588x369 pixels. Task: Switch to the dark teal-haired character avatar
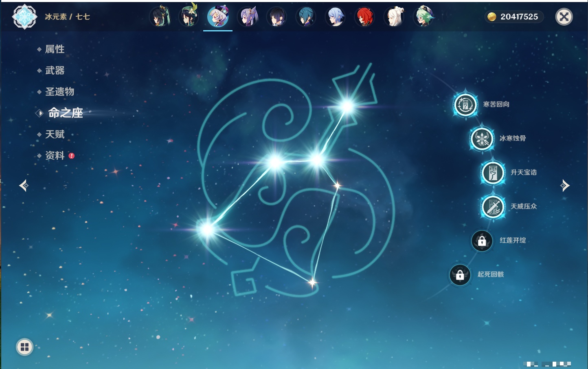click(x=306, y=17)
